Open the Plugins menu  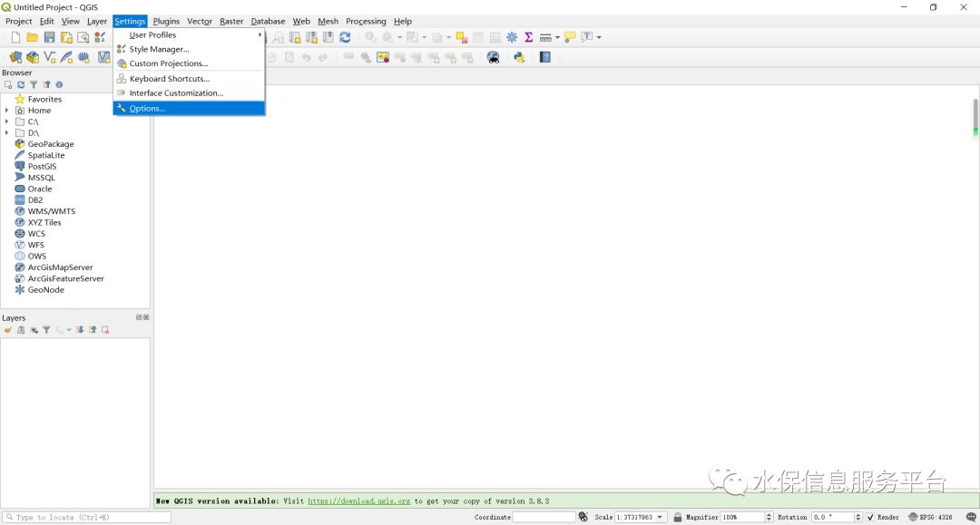(x=166, y=21)
